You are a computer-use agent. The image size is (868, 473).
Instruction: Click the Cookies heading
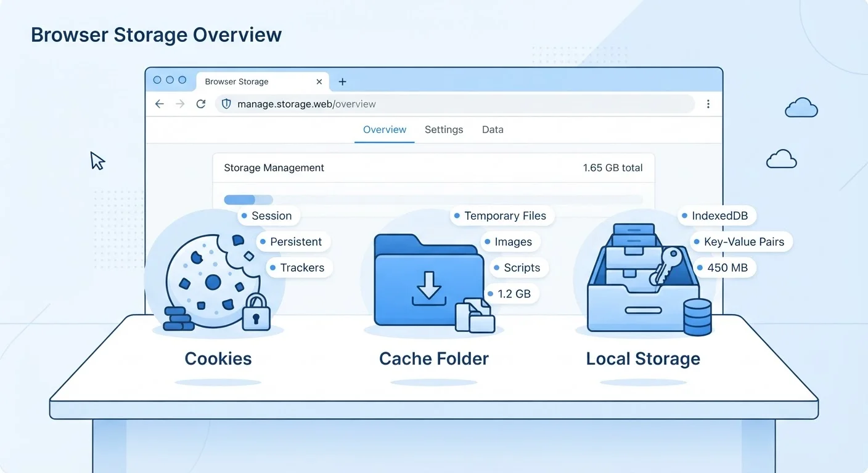(218, 358)
